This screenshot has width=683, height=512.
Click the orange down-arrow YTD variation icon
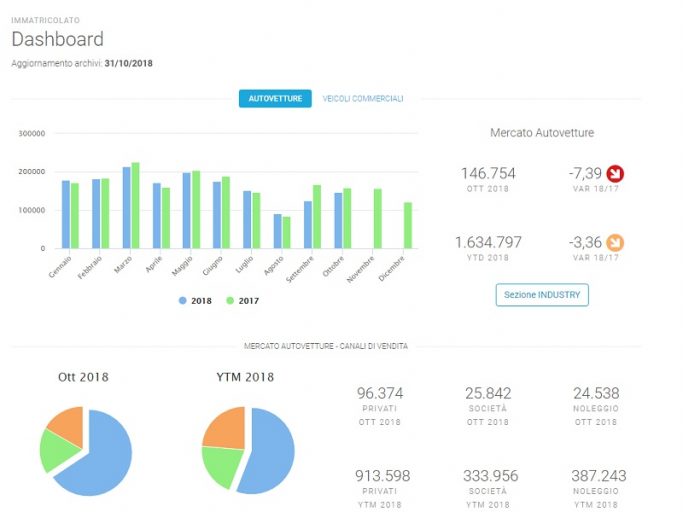point(615,243)
